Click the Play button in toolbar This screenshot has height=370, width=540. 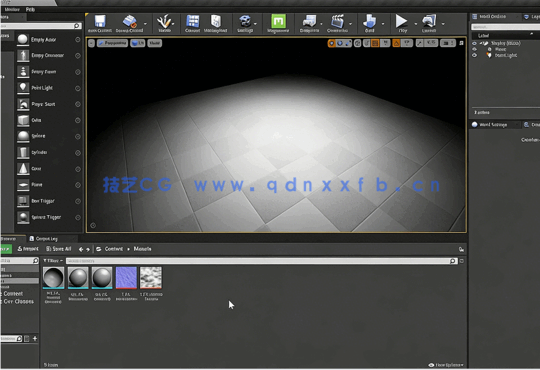[401, 21]
